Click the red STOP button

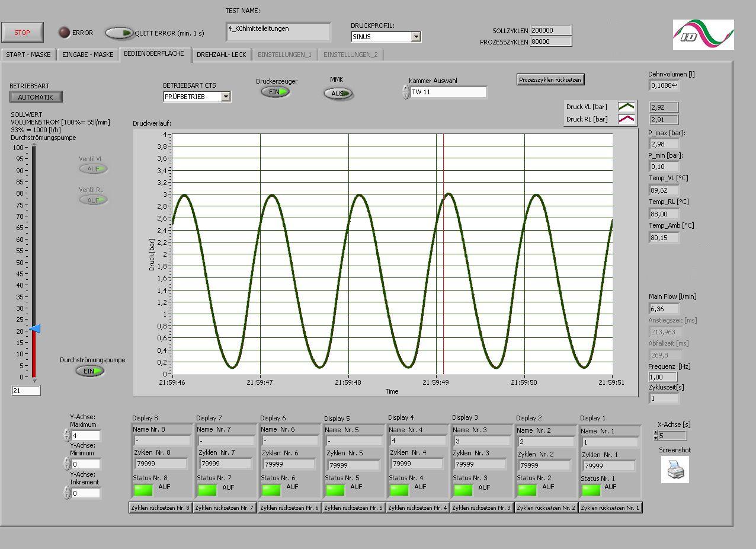click(x=23, y=33)
